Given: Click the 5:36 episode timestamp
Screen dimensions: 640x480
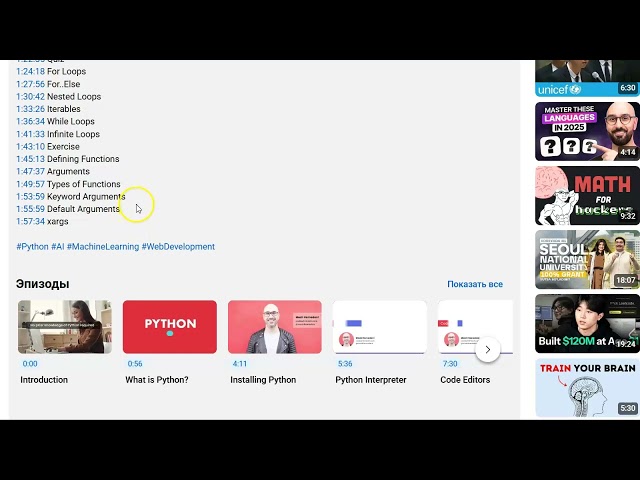Looking at the screenshot, I should pos(345,364).
